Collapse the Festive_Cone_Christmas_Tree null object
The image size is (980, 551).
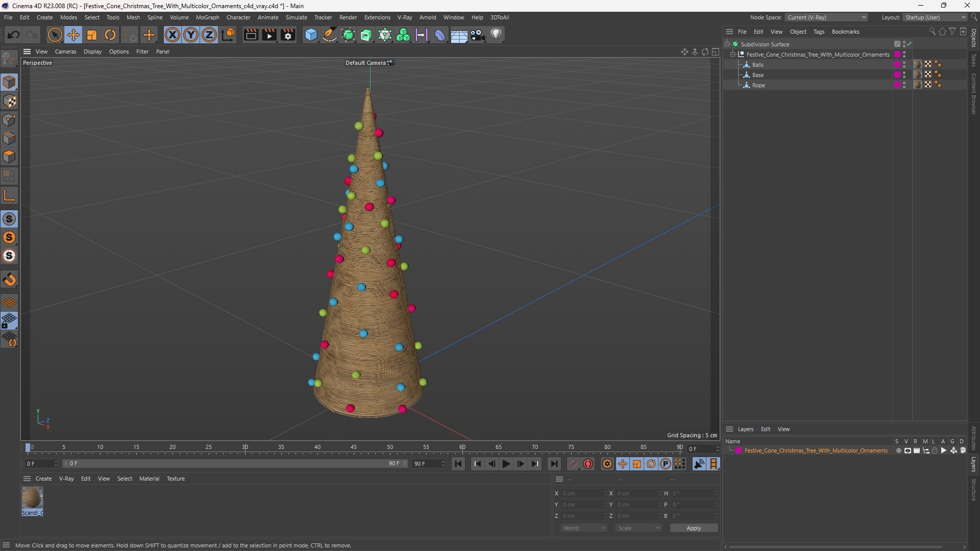point(733,55)
